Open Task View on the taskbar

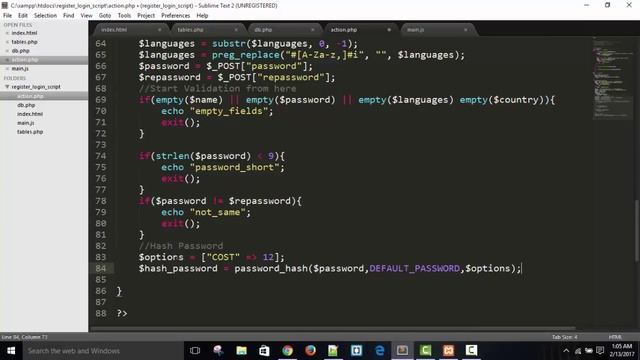point(195,351)
